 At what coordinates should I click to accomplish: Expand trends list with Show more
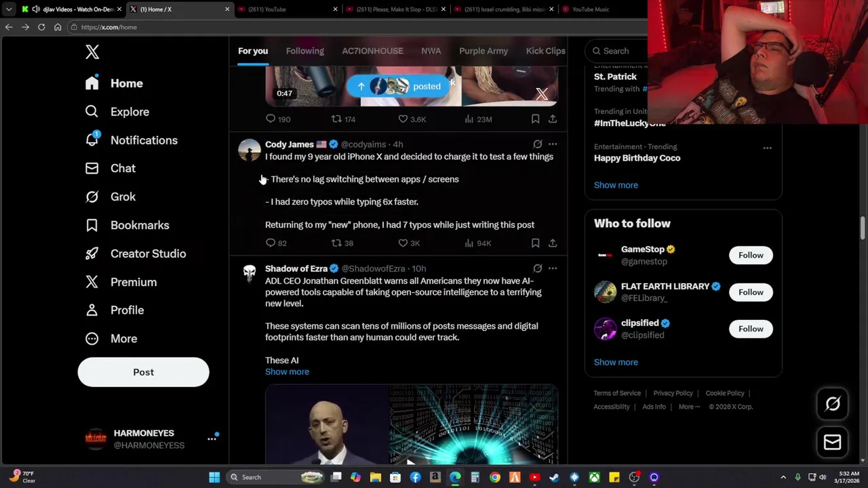click(616, 185)
